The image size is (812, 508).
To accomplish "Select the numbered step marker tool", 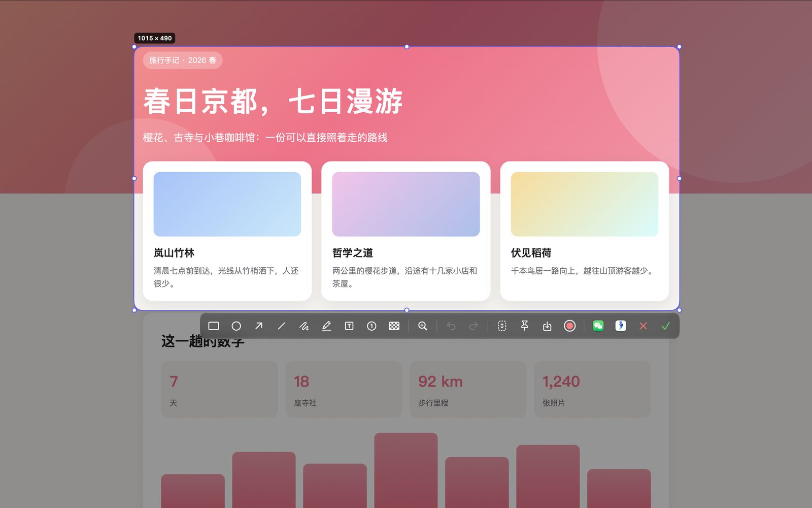I will (x=371, y=326).
